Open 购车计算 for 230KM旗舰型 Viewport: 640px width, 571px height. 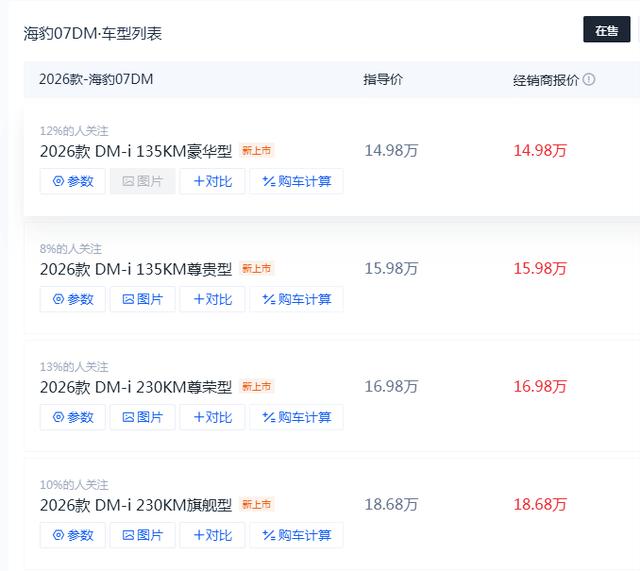[296, 535]
